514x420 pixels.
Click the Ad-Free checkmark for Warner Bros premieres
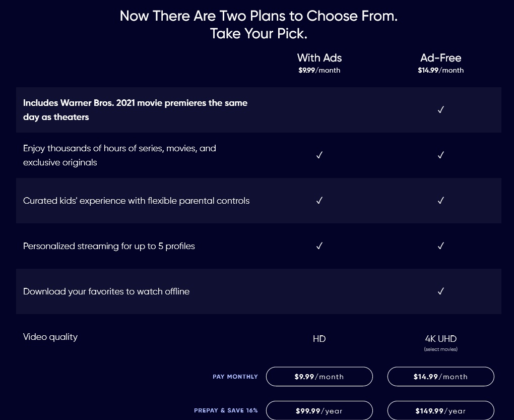[440, 109]
